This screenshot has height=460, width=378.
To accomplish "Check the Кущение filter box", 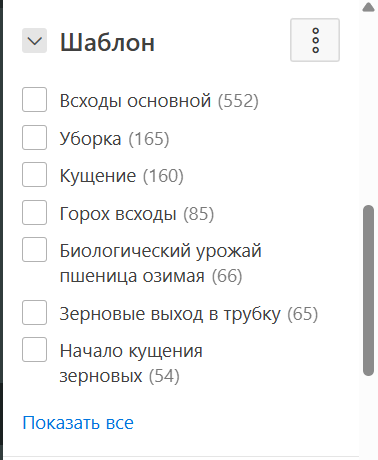I will click(34, 174).
